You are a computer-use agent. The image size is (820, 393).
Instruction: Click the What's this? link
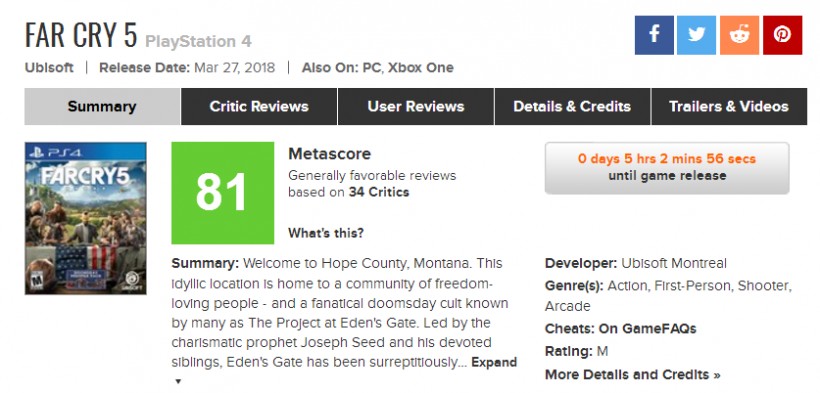pyautogui.click(x=326, y=233)
